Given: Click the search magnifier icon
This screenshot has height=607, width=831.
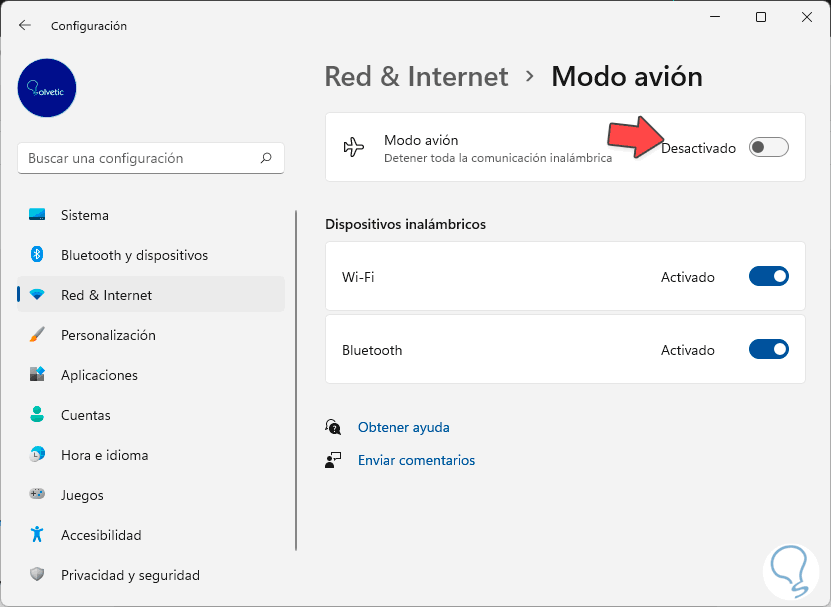Looking at the screenshot, I should tap(266, 158).
